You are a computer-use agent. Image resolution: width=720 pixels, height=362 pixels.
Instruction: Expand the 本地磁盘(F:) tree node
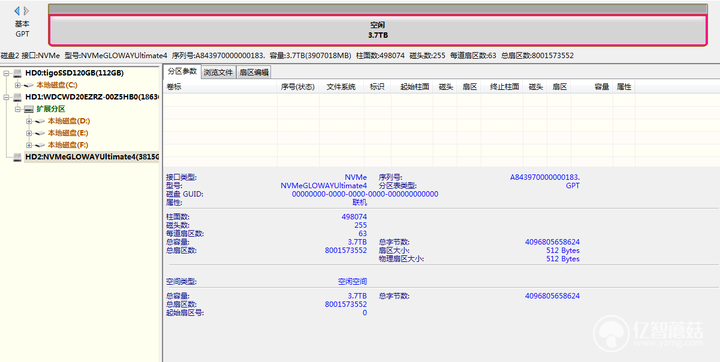click(x=29, y=145)
